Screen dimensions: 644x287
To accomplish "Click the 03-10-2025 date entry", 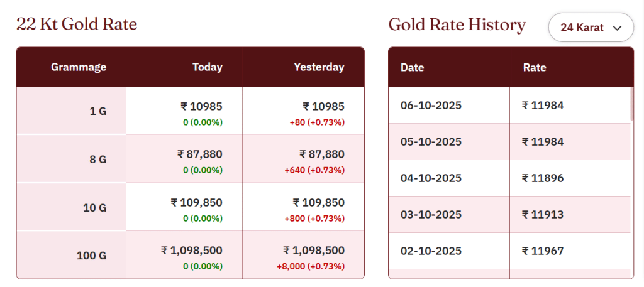I will (431, 215).
